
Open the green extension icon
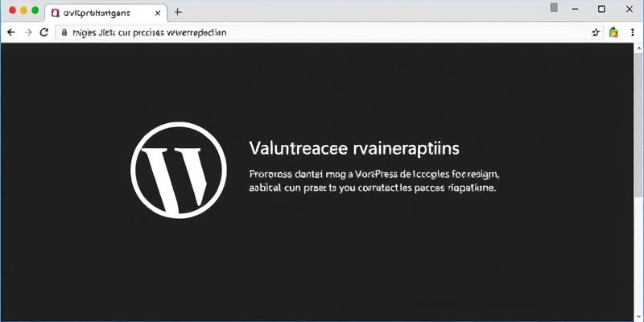point(613,32)
